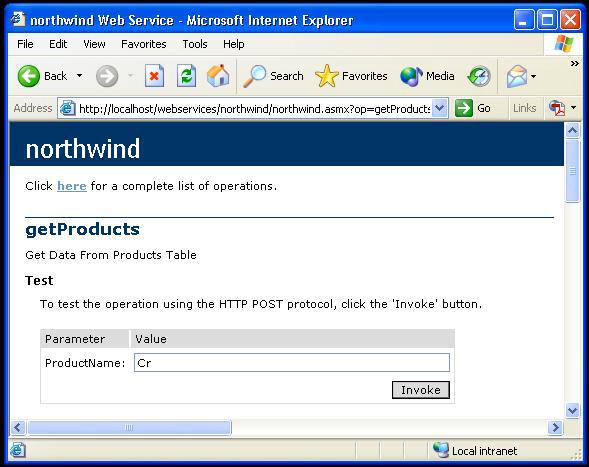Click the Invoke button
The width and height of the screenshot is (589, 467).
click(421, 390)
